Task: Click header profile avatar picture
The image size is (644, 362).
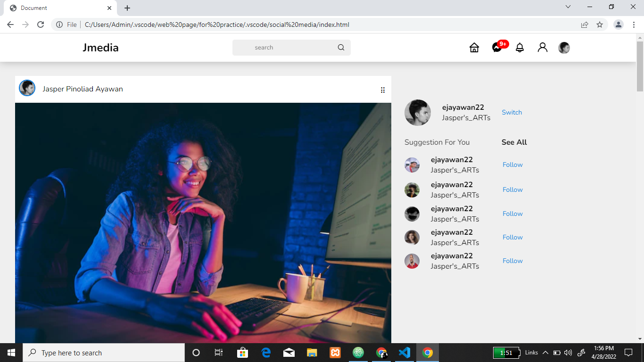Action: (x=564, y=48)
